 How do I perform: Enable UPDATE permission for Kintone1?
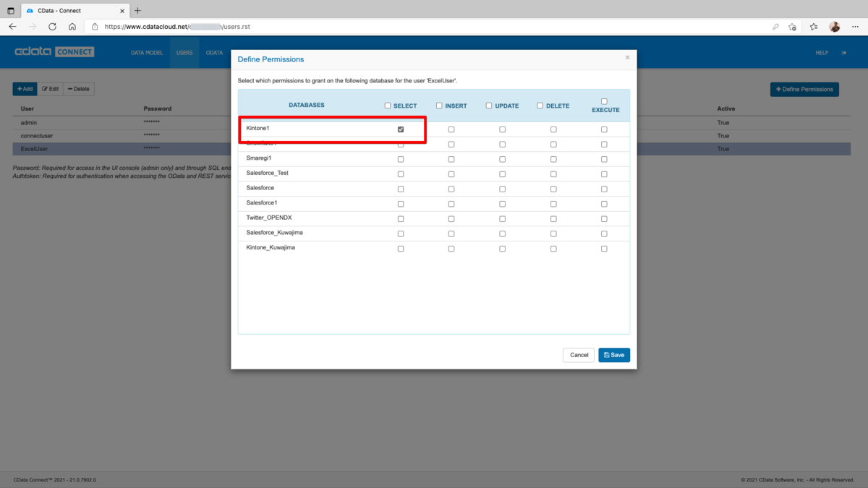[502, 129]
